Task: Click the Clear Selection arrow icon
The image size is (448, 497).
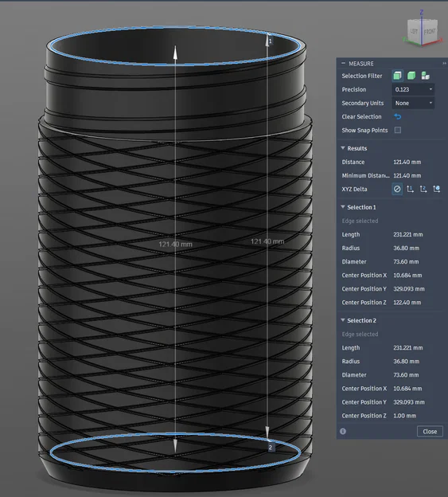Action: 397,116
